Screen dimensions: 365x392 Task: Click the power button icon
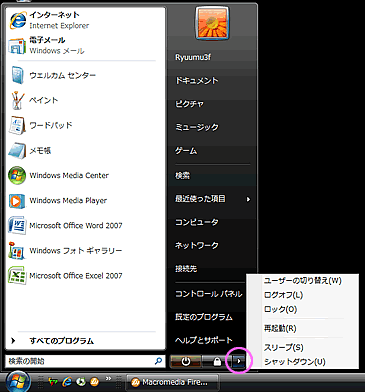186,362
